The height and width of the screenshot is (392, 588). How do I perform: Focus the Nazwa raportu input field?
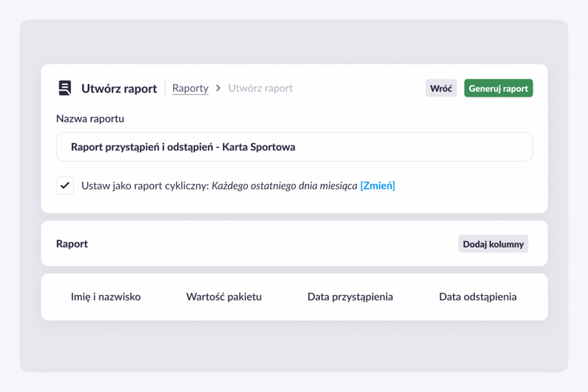(294, 147)
